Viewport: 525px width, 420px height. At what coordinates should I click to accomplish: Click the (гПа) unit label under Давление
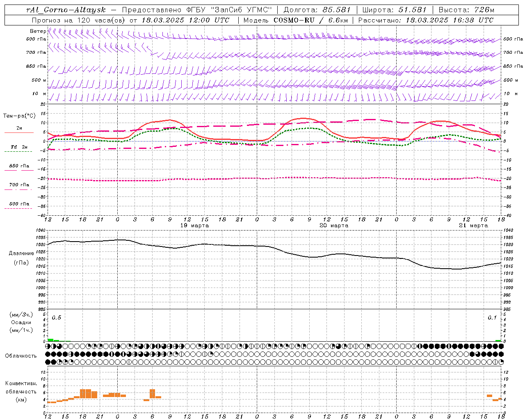coord(21,263)
